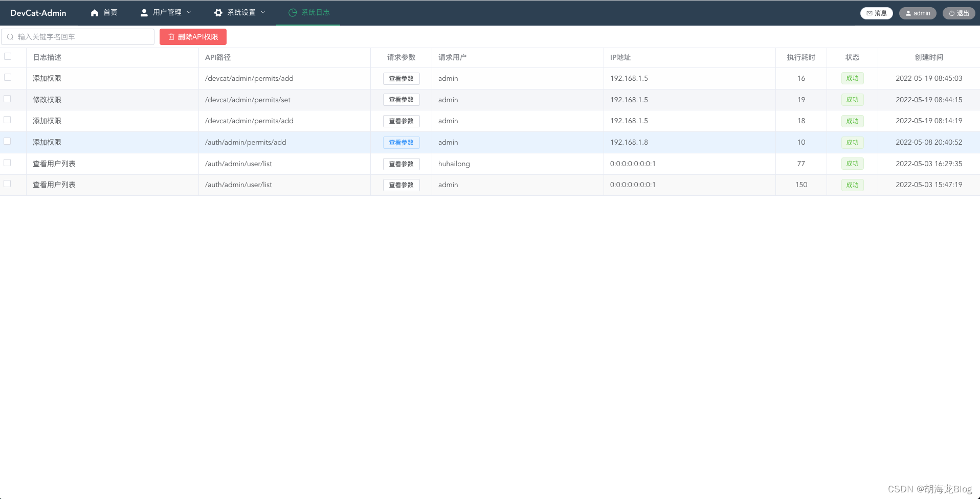The image size is (980, 499).
Task: Open the 首页 menu item
Action: 104,13
